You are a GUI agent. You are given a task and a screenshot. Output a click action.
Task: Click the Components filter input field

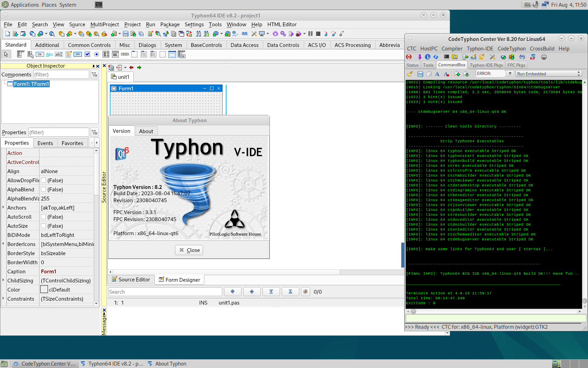pyautogui.click(x=61, y=74)
